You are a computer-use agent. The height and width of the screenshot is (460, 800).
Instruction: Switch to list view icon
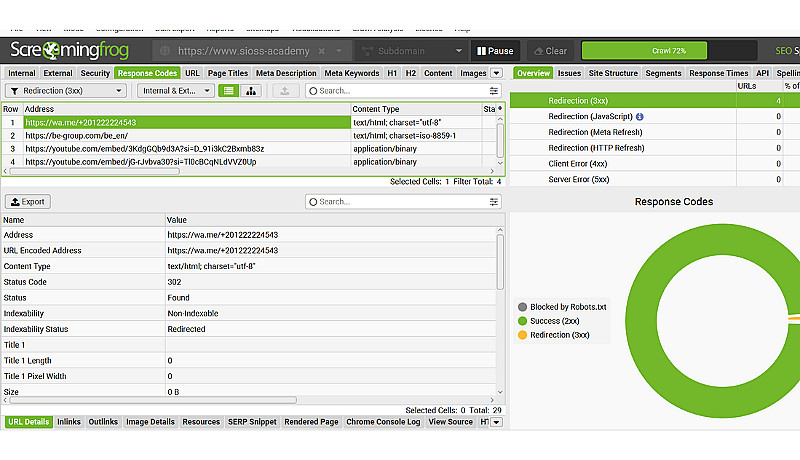pos(229,91)
